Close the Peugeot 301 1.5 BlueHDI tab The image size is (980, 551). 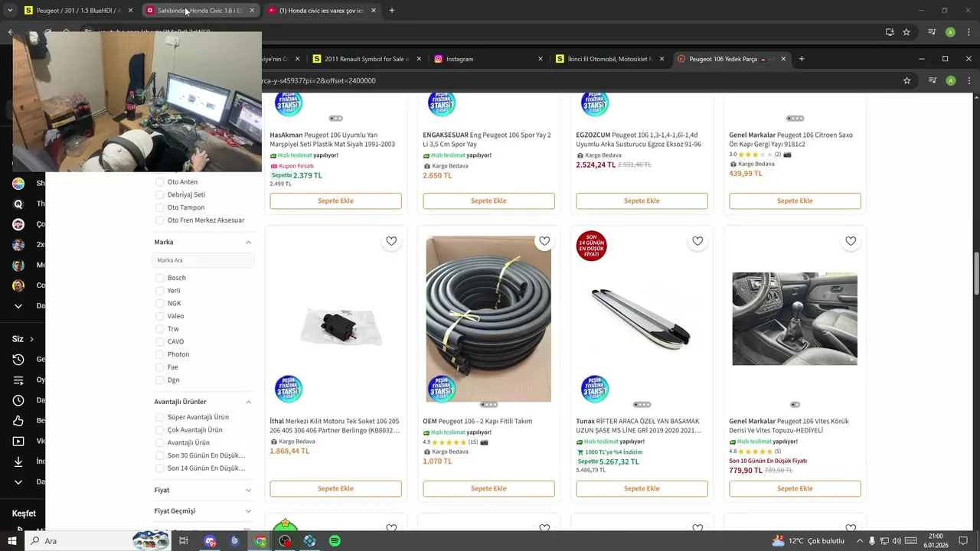131,11
